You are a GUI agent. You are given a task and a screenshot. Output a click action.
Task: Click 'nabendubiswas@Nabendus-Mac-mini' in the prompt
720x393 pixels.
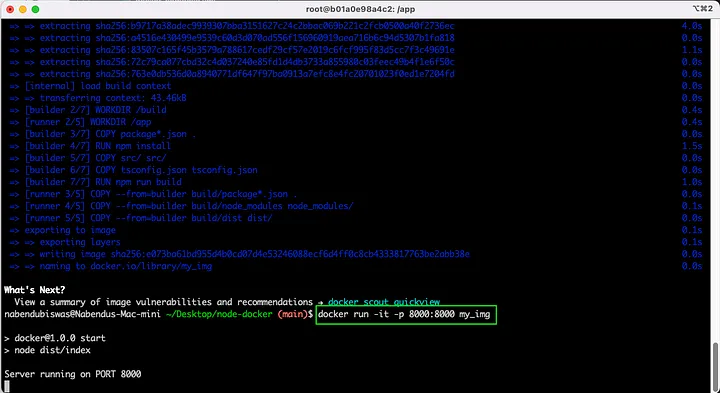pos(82,314)
